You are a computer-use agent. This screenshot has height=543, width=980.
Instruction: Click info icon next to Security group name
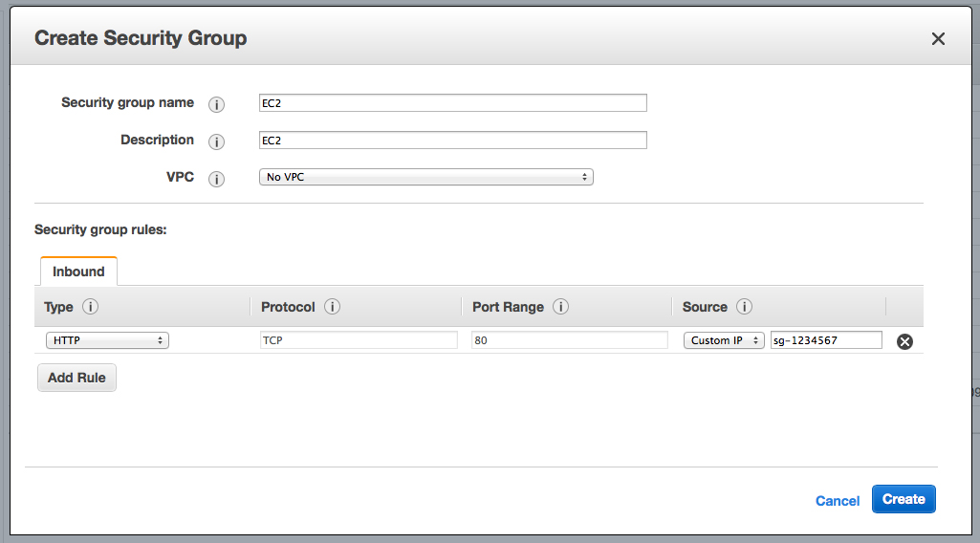pos(216,104)
